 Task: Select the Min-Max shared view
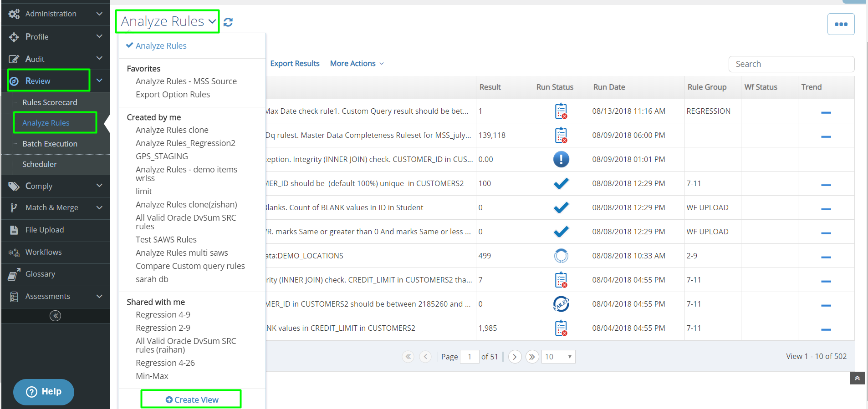click(152, 376)
